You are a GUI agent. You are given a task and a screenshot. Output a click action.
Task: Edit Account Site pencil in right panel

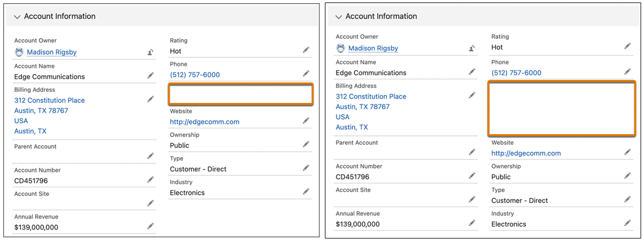472,199
